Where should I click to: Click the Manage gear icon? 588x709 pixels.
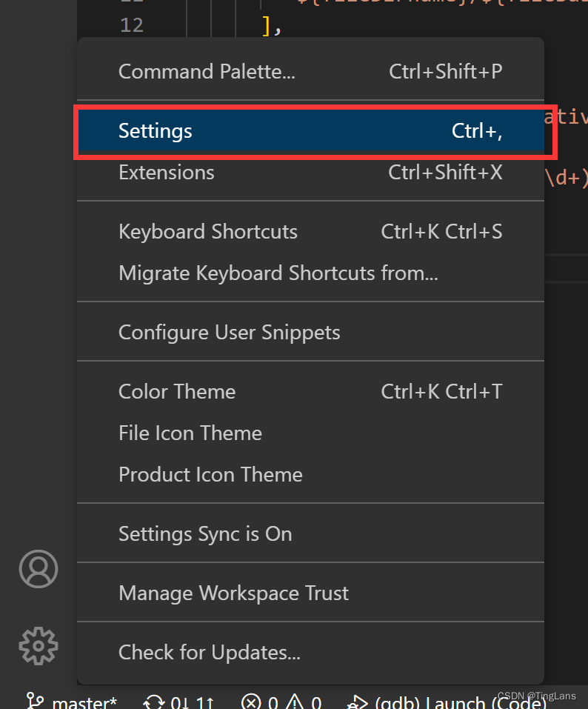click(x=39, y=646)
